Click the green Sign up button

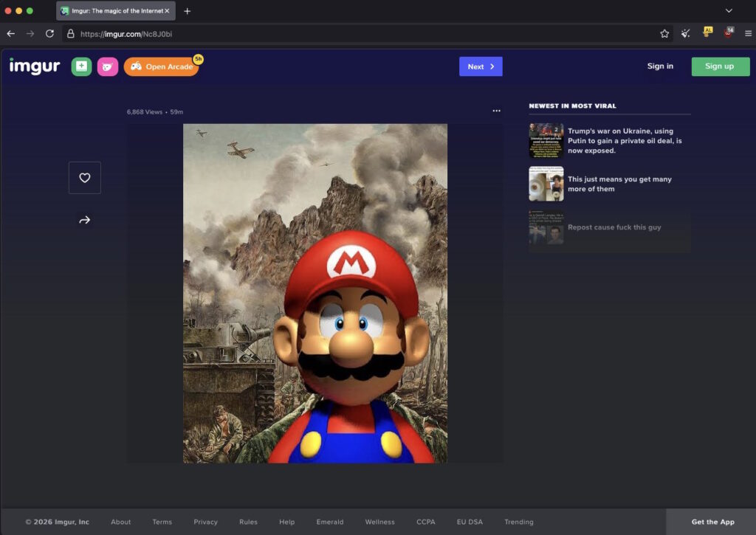(x=721, y=66)
